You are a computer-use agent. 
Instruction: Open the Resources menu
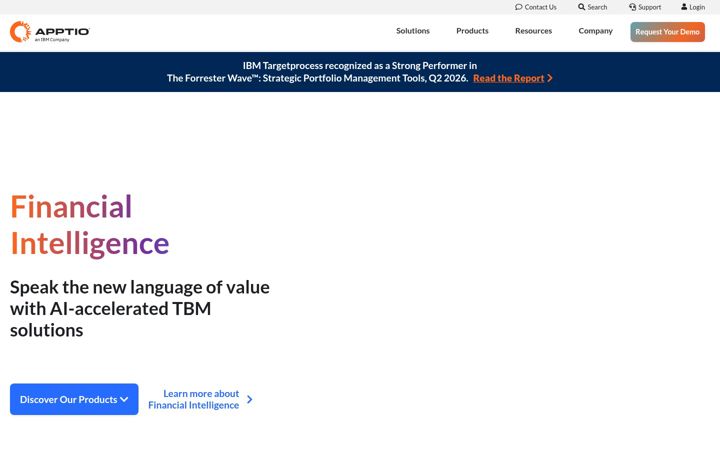click(x=533, y=31)
